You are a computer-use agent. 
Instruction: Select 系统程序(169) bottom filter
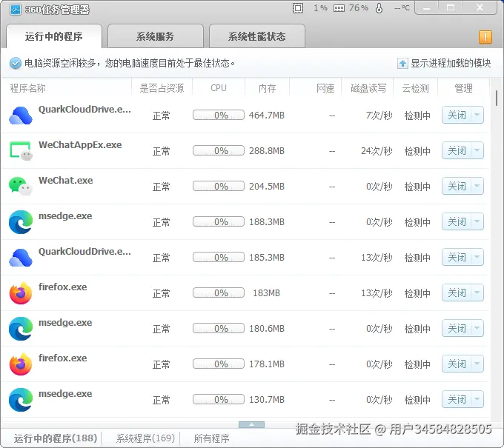tap(145, 438)
